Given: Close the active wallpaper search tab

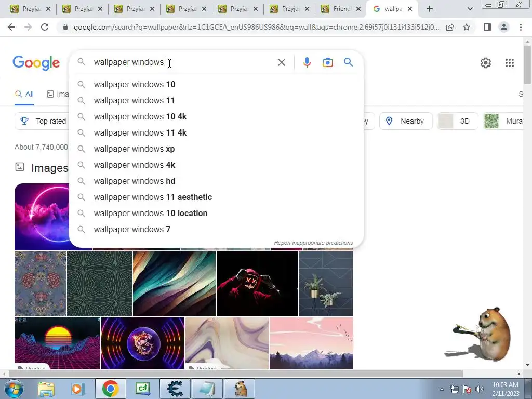Looking at the screenshot, I should pos(410,9).
